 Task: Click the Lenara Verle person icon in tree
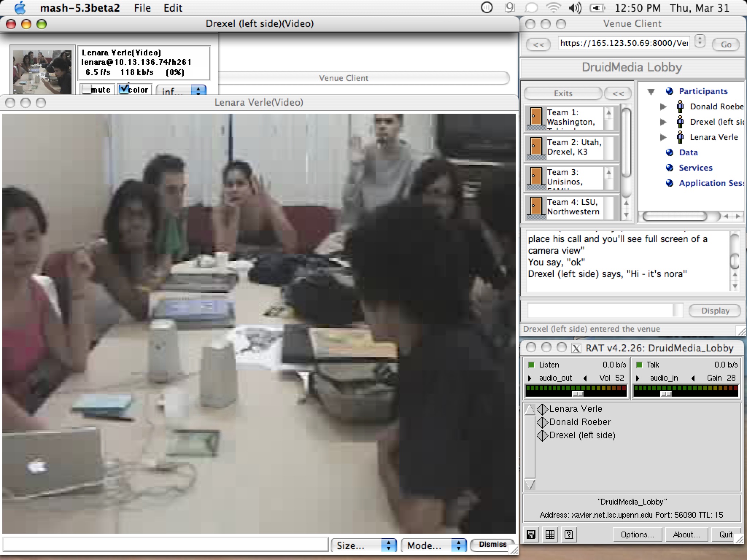[680, 137]
